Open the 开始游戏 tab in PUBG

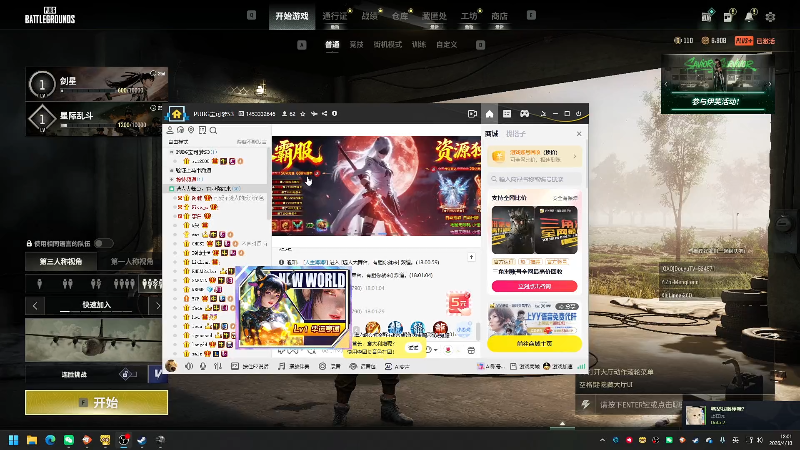292,16
